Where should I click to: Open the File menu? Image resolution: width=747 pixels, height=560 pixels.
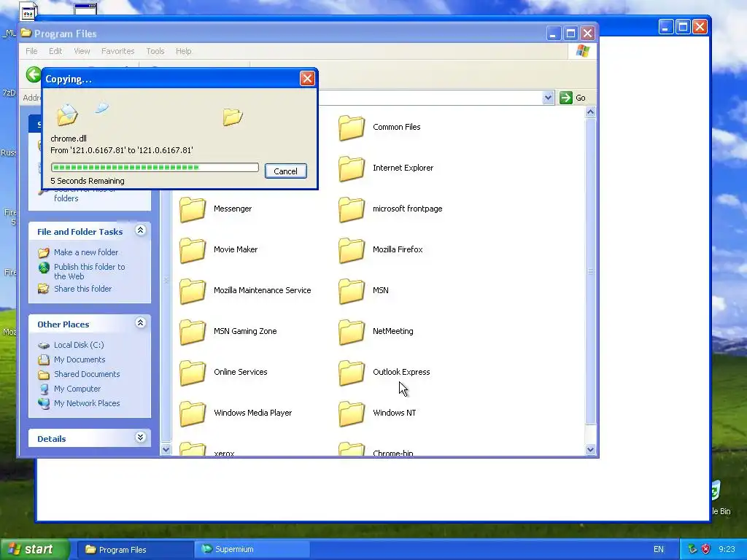[31, 51]
